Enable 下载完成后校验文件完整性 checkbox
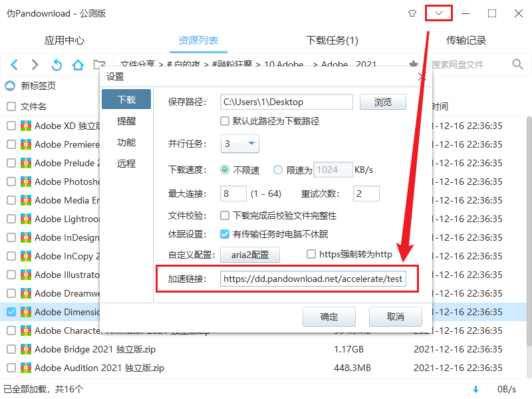This screenshot has height=399, width=532. 225,215
